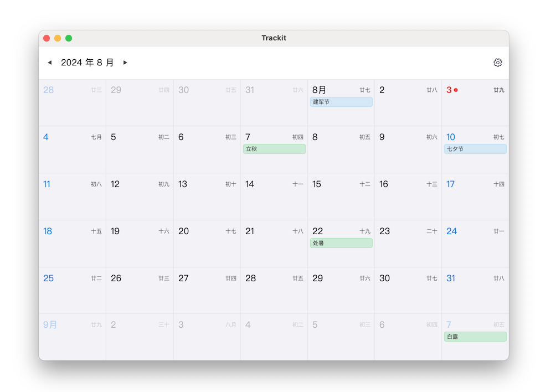
Task: Open the settings gear icon
Action: pyautogui.click(x=497, y=63)
